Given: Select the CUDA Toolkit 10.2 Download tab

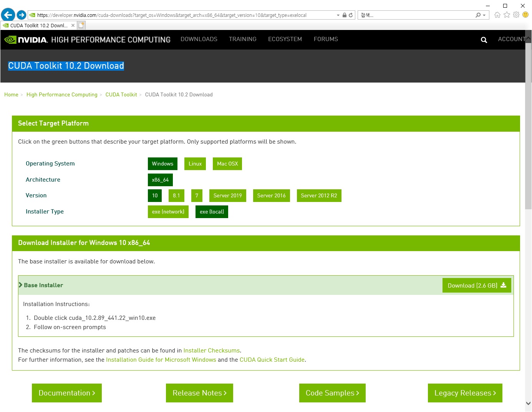Looking at the screenshot, I should [x=38, y=26].
